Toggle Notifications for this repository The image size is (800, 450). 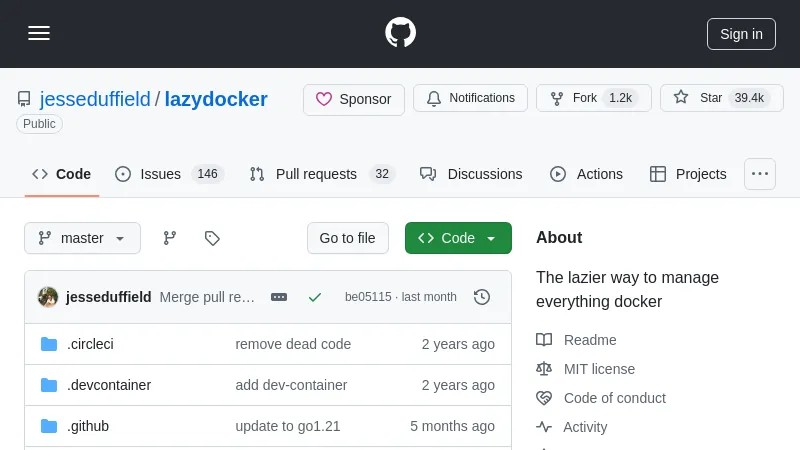470,98
